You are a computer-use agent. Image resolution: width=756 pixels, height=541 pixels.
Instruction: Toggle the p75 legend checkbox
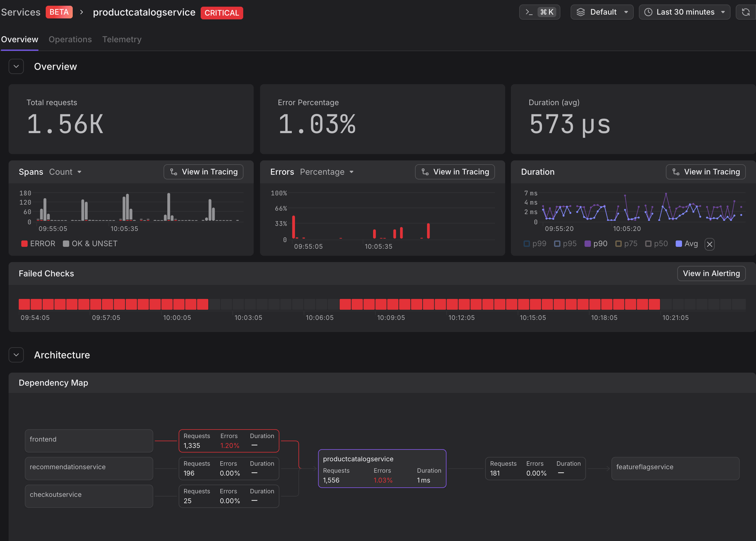(x=618, y=244)
